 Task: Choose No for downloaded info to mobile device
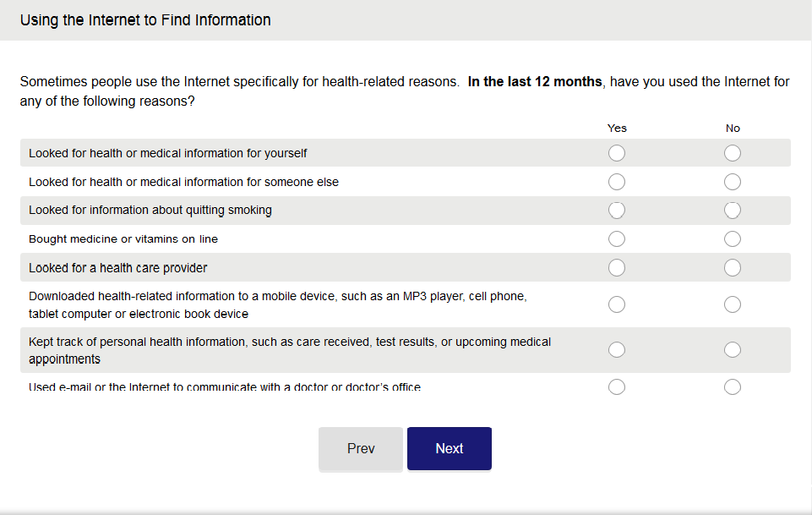733,304
